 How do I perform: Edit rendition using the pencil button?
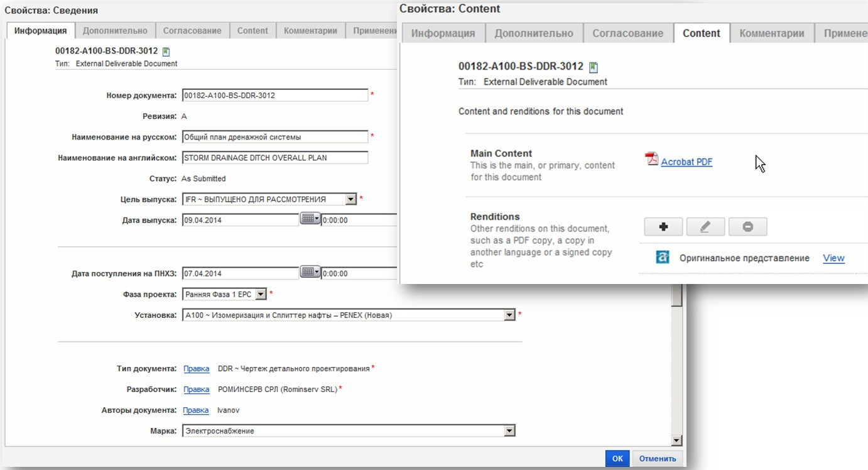(x=705, y=227)
